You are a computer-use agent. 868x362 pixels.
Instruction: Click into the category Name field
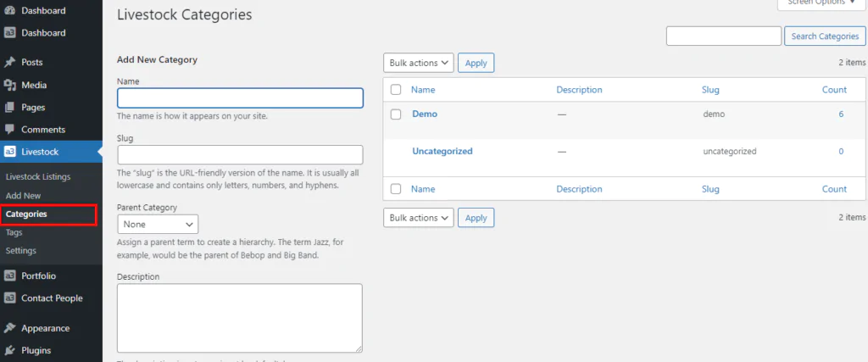(x=240, y=97)
